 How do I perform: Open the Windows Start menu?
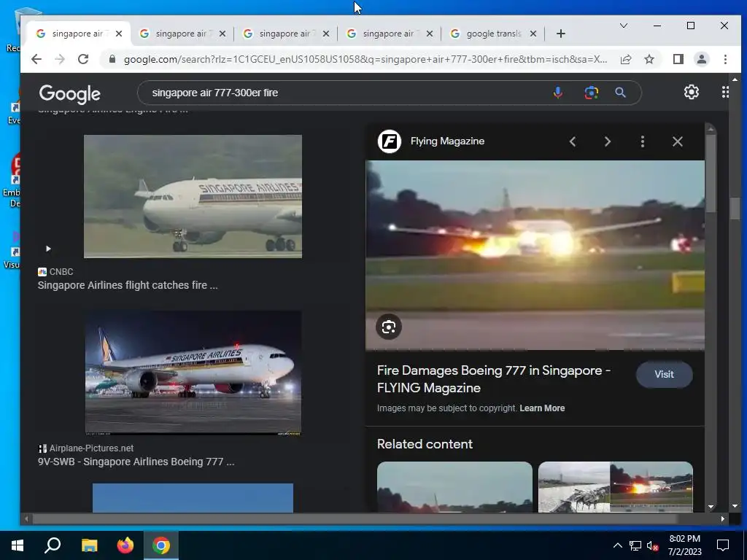click(18, 545)
